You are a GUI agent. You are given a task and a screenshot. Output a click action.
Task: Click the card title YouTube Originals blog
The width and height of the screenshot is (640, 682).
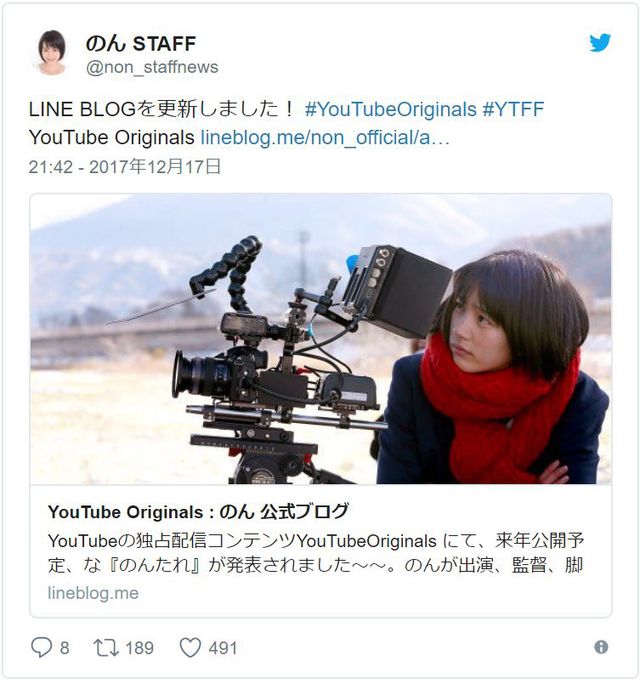pyautogui.click(x=198, y=512)
